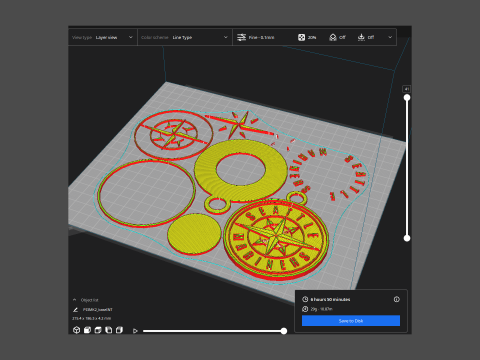Click the layer number box above the slider
This screenshot has width=480, height=360.
tap(407, 89)
